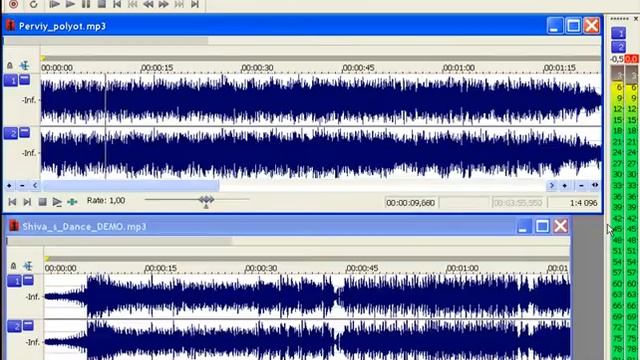The image size is (640, 360).
Task: Collapse channel 2 in the Perviy_polyot window
Action: pyautogui.click(x=24, y=132)
